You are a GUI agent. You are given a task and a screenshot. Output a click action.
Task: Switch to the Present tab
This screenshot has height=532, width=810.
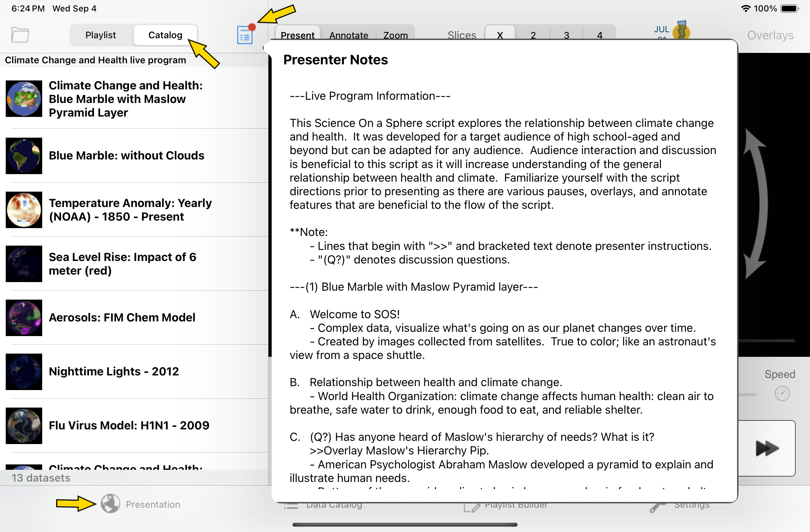[297, 34]
